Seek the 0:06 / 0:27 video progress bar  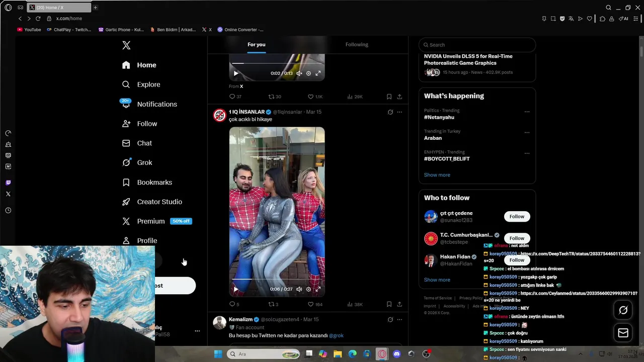point(277,279)
